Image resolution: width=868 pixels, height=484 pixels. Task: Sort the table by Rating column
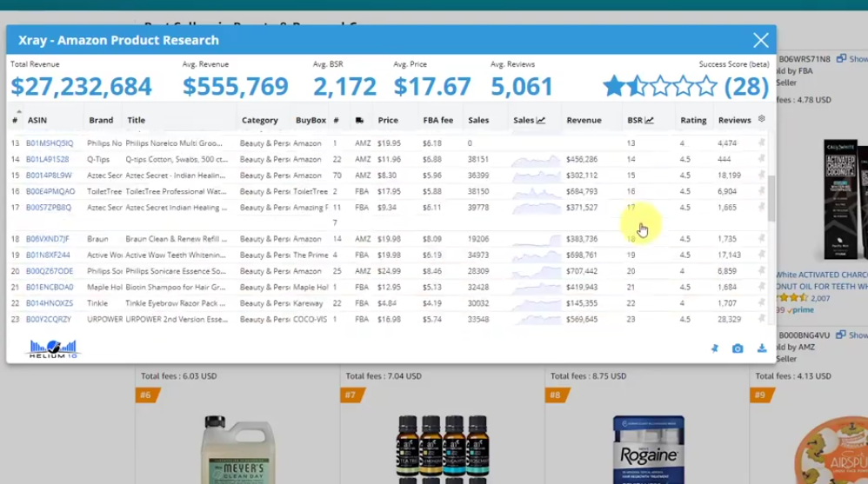click(693, 120)
